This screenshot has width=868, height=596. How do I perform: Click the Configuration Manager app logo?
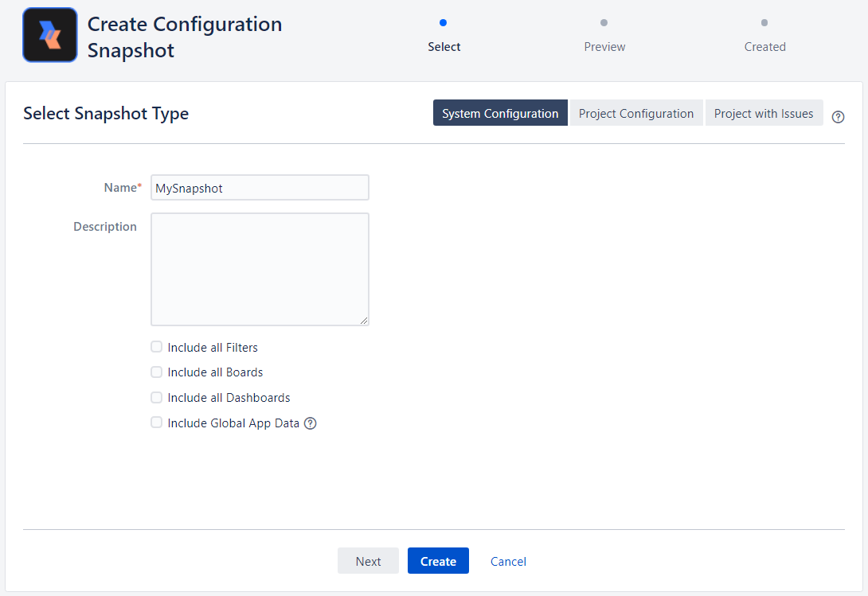click(49, 35)
